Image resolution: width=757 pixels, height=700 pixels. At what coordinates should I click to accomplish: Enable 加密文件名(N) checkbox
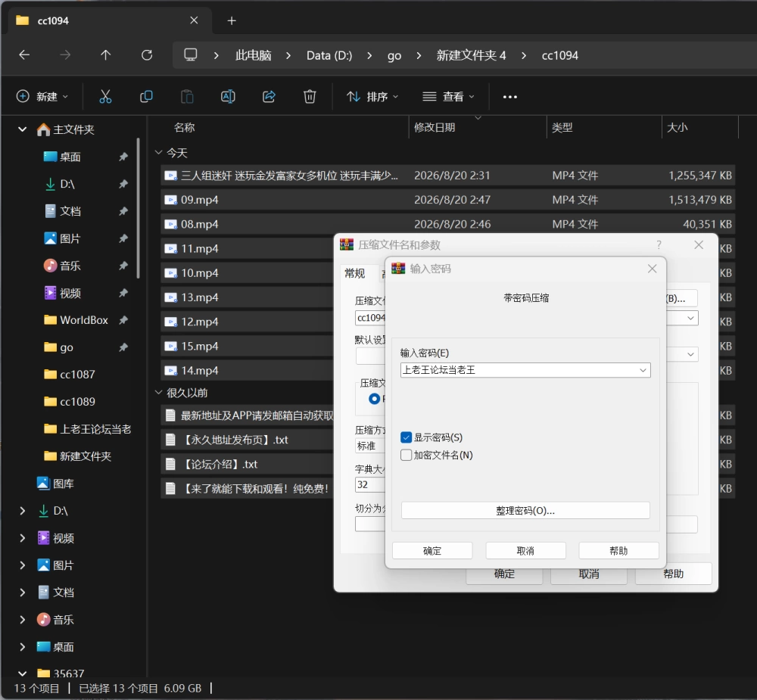click(406, 455)
